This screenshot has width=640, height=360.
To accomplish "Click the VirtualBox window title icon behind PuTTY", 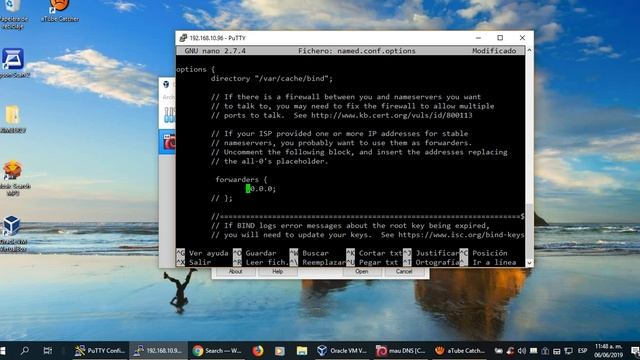I will click(x=166, y=84).
